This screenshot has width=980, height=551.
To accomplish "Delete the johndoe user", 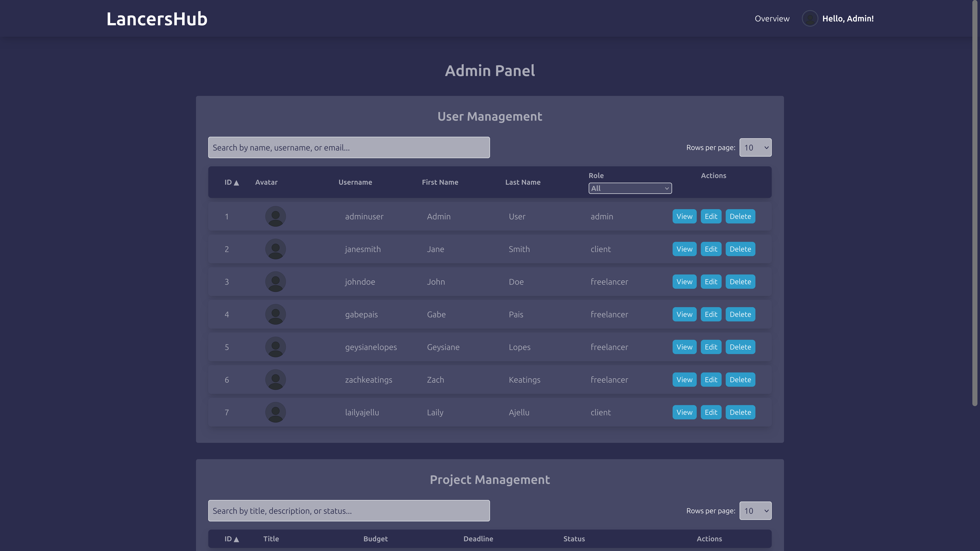I will click(740, 282).
